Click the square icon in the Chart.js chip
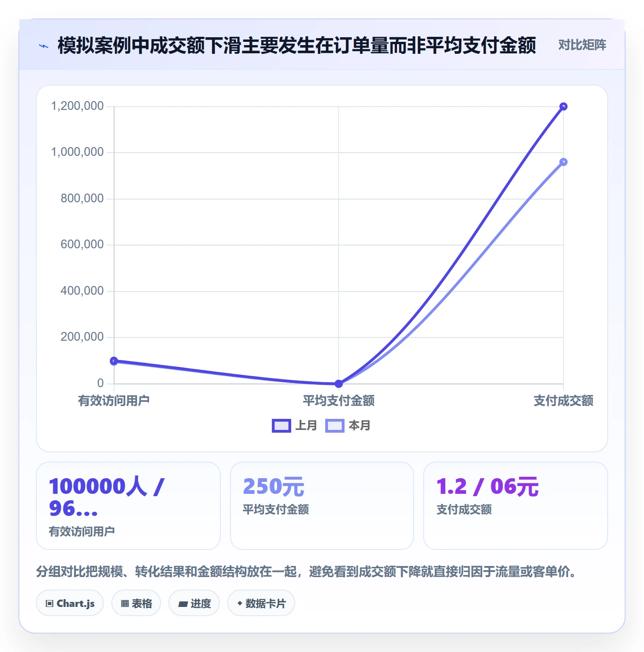The width and height of the screenshot is (644, 652). (50, 604)
